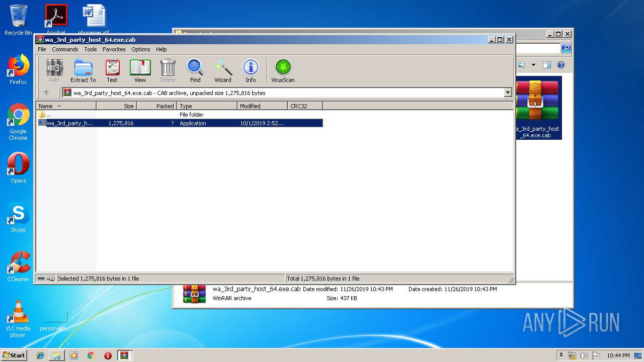
Task: Open the Word rtf document on desktop
Action: 94,19
